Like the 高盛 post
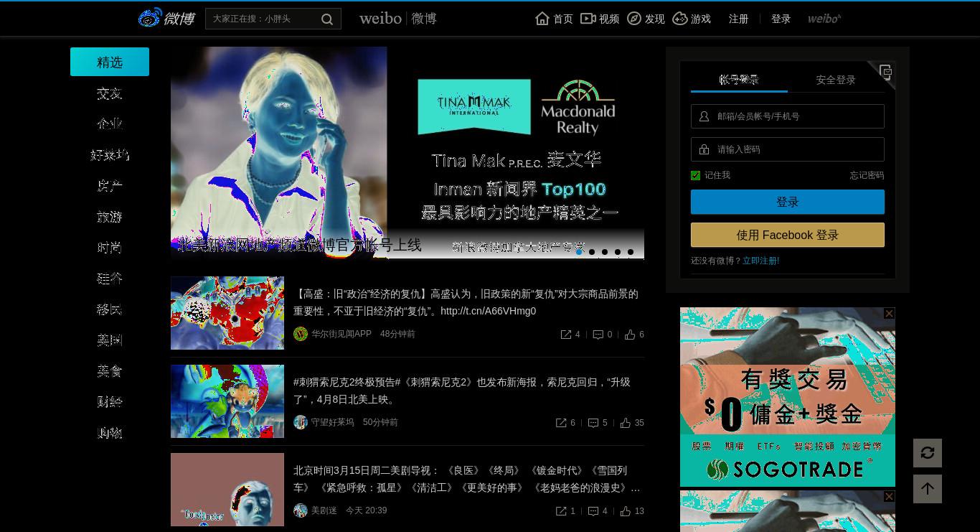Image resolution: width=980 pixels, height=532 pixels. point(630,335)
